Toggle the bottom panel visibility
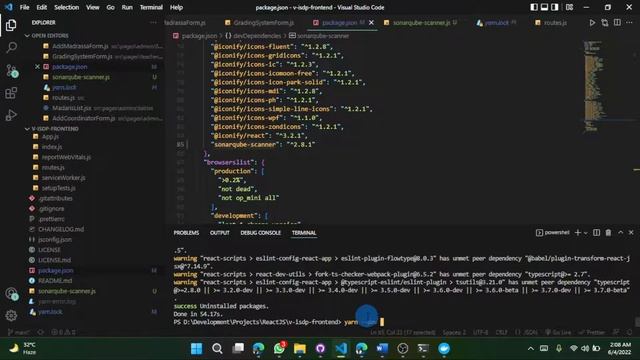The height and width of the screenshot is (360, 640). (x=544, y=7)
